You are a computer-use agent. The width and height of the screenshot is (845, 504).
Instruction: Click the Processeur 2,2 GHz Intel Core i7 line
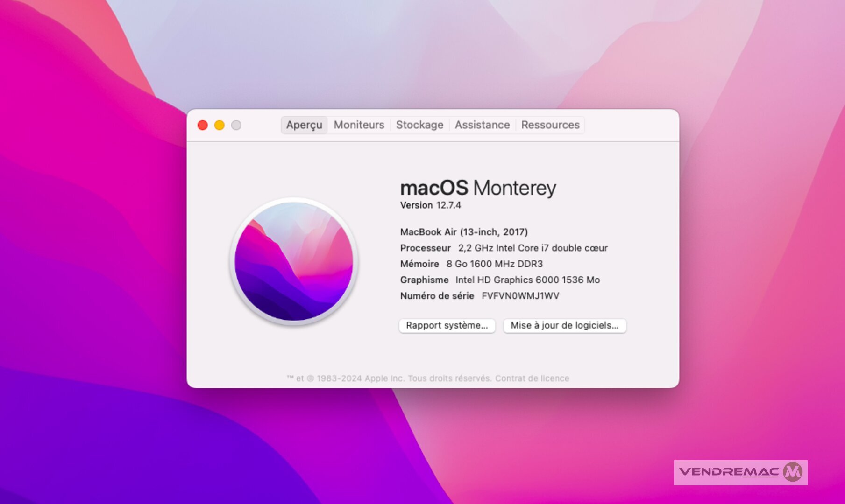point(504,248)
